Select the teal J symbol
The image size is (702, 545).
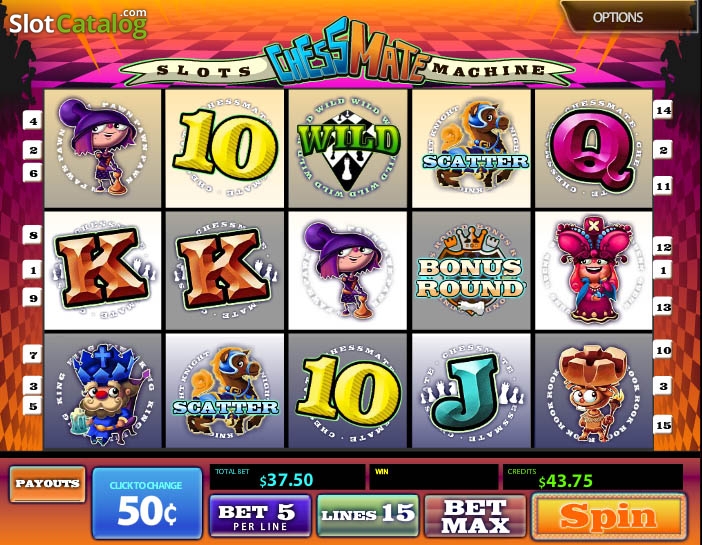(x=471, y=391)
